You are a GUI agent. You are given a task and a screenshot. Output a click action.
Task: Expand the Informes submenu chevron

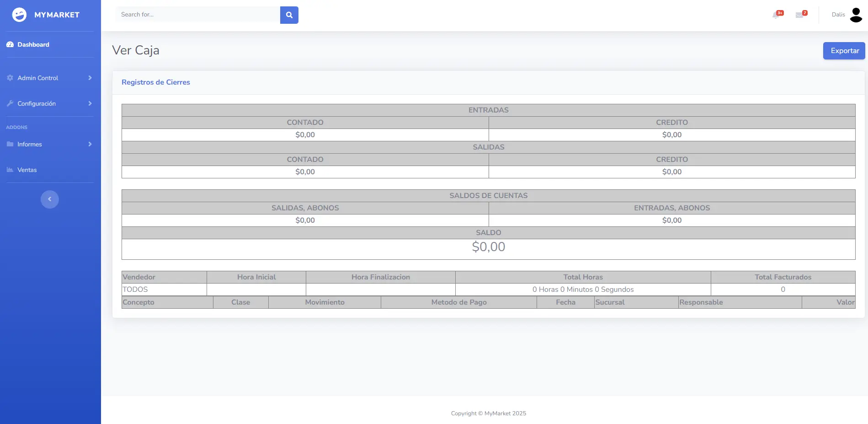tap(90, 145)
